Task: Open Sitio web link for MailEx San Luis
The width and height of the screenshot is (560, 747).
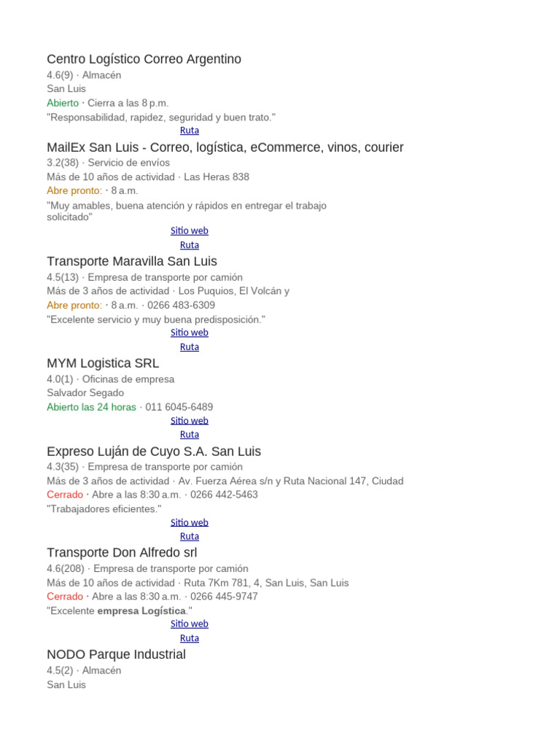Action: coord(189,231)
